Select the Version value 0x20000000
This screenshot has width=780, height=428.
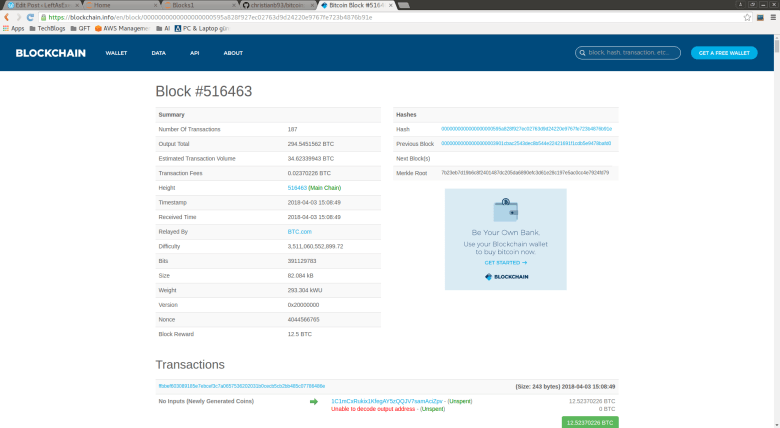pos(303,305)
